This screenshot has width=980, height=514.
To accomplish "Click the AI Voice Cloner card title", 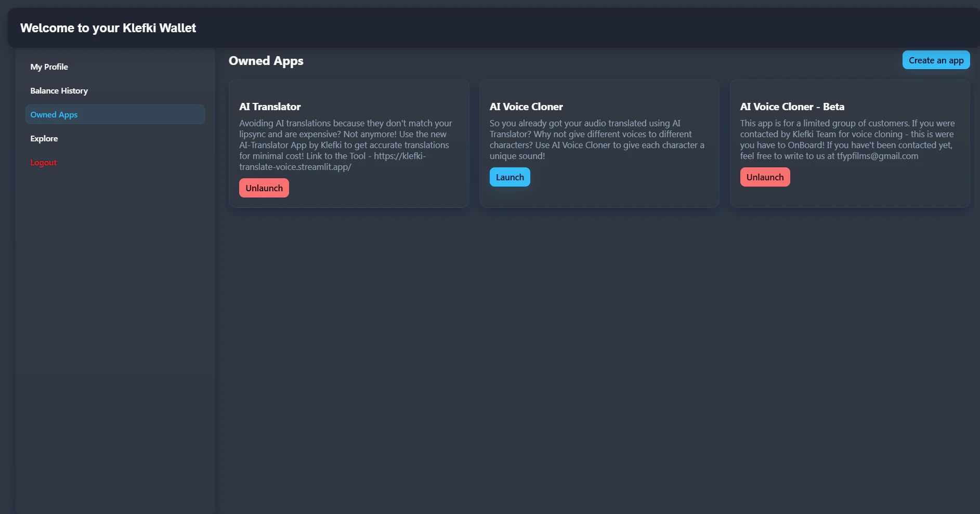I will [x=526, y=107].
